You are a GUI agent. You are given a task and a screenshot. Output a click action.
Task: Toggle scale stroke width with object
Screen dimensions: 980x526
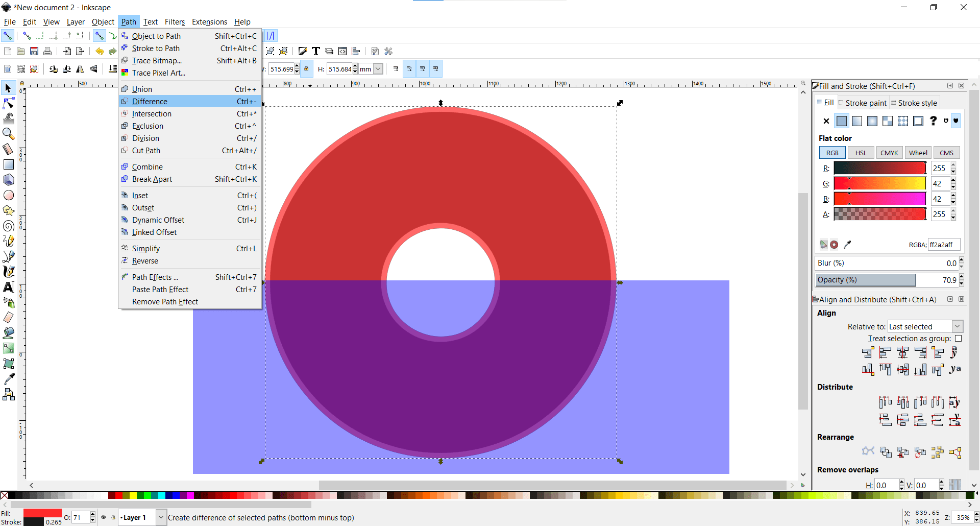point(396,69)
